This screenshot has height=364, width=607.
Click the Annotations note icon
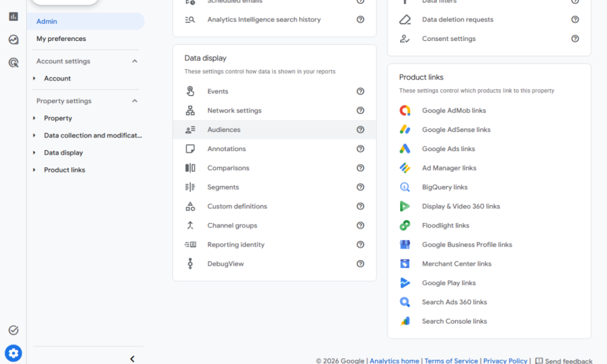coord(190,149)
